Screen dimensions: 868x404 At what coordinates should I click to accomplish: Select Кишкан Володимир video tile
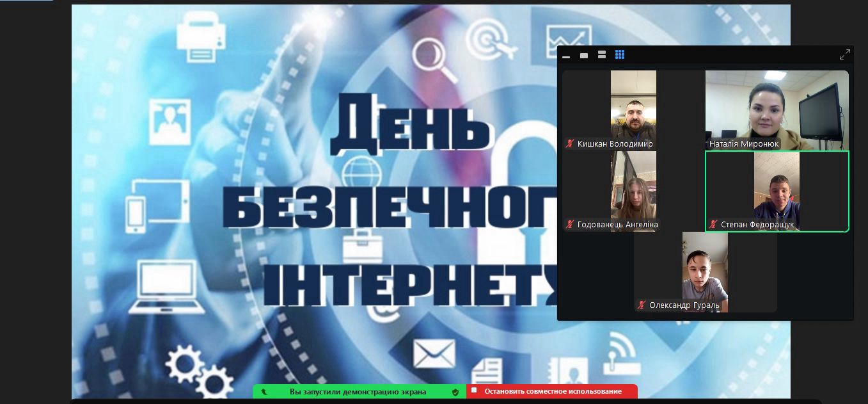click(633, 110)
